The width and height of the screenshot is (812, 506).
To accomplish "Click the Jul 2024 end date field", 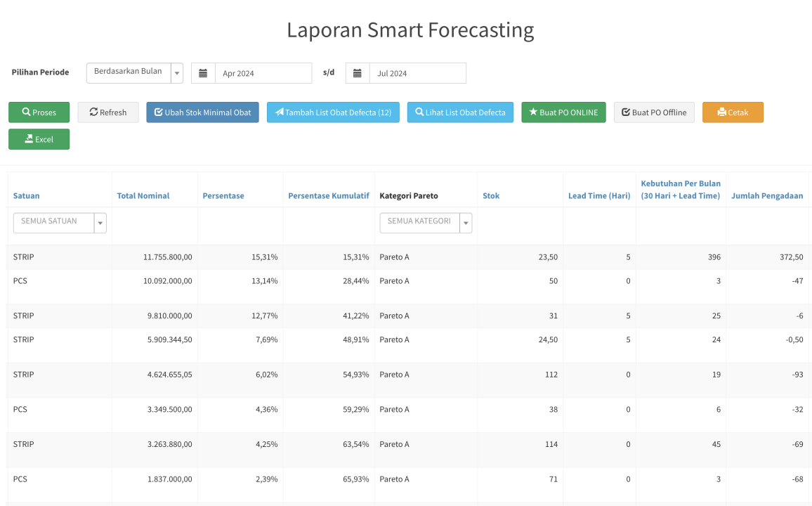I will pyautogui.click(x=417, y=73).
